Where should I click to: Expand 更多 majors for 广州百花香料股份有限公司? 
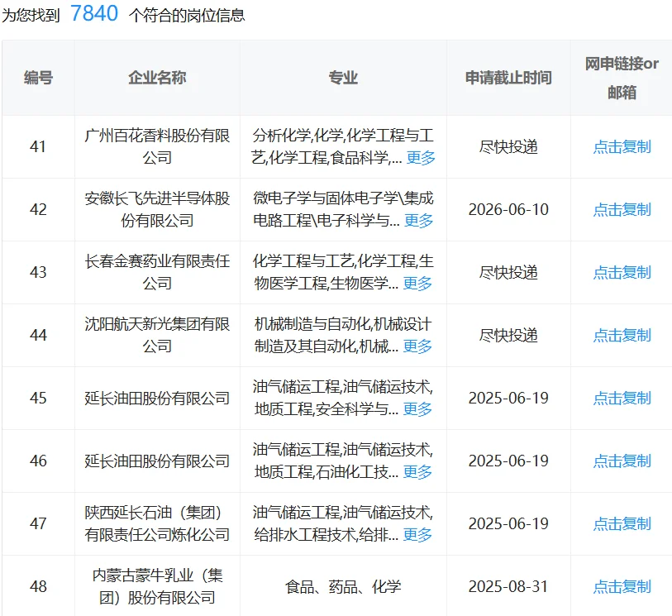click(421, 156)
